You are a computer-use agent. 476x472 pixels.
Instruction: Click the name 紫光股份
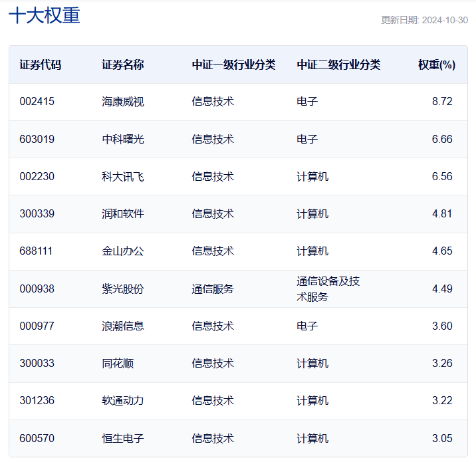coord(123,289)
